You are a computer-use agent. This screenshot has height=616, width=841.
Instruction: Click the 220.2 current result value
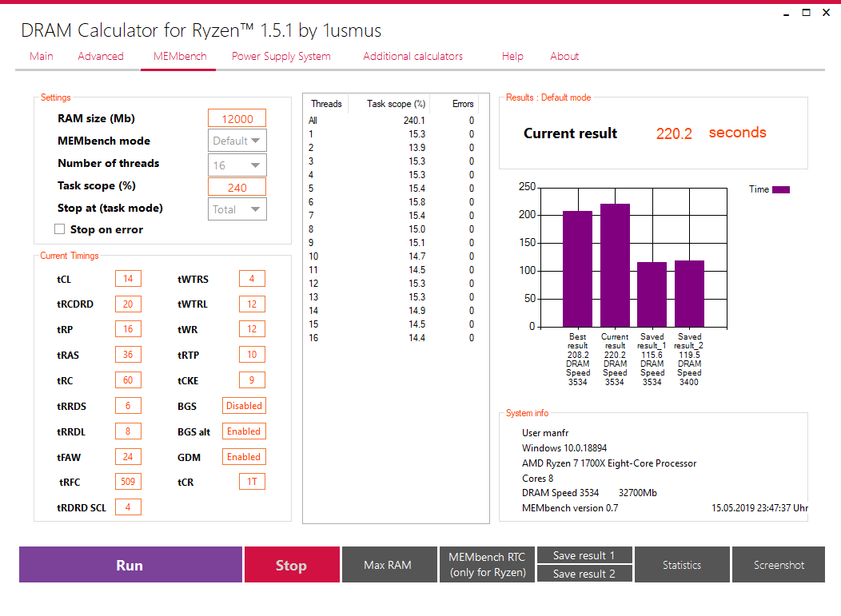coord(674,133)
